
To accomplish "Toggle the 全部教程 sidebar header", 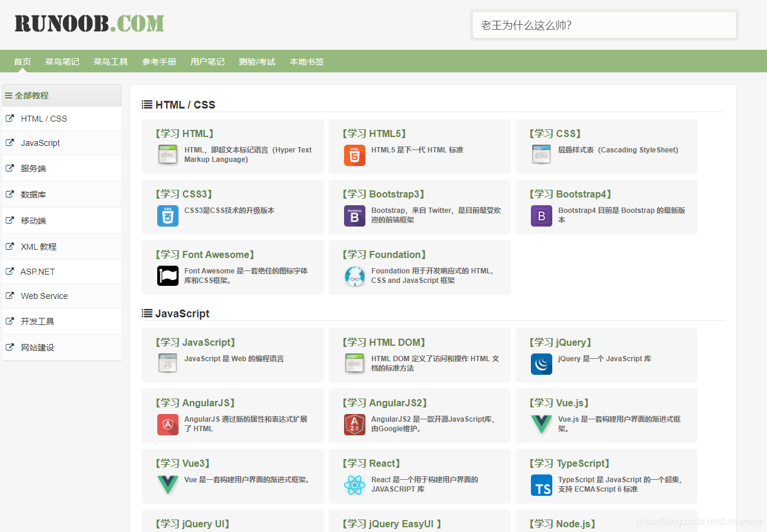I will pyautogui.click(x=62, y=95).
